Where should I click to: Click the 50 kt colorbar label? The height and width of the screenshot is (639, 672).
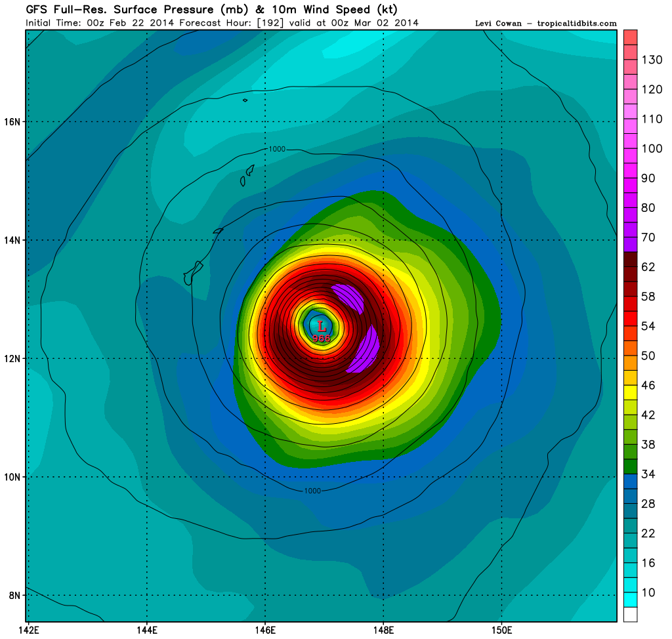pos(648,356)
